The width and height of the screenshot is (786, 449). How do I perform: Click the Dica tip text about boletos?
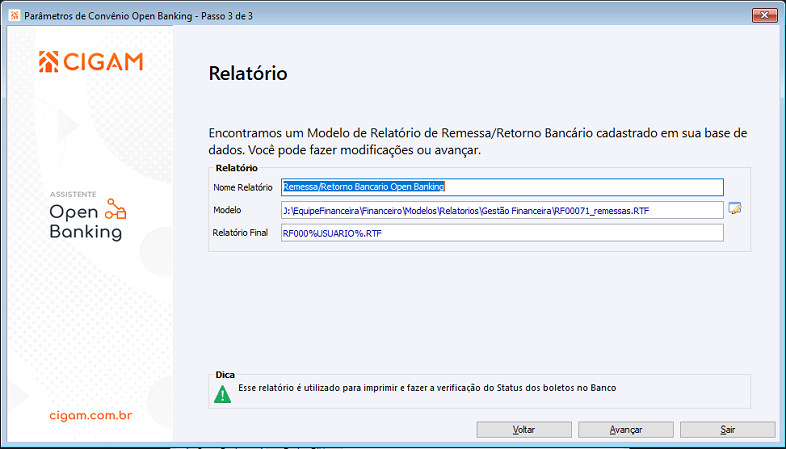coord(427,388)
